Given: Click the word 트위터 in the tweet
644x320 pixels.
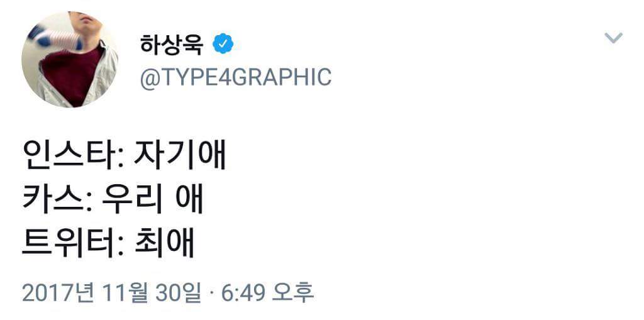Looking at the screenshot, I should (x=67, y=244).
